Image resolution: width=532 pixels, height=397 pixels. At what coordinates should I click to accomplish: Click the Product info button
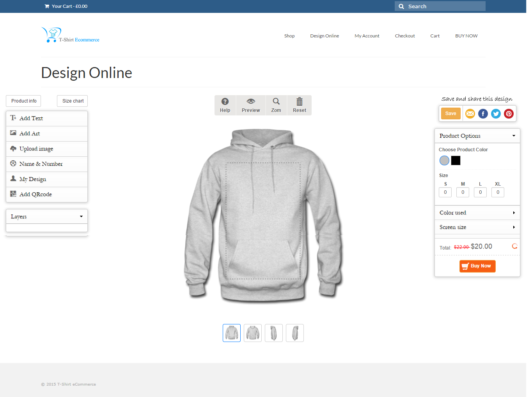[x=23, y=101]
